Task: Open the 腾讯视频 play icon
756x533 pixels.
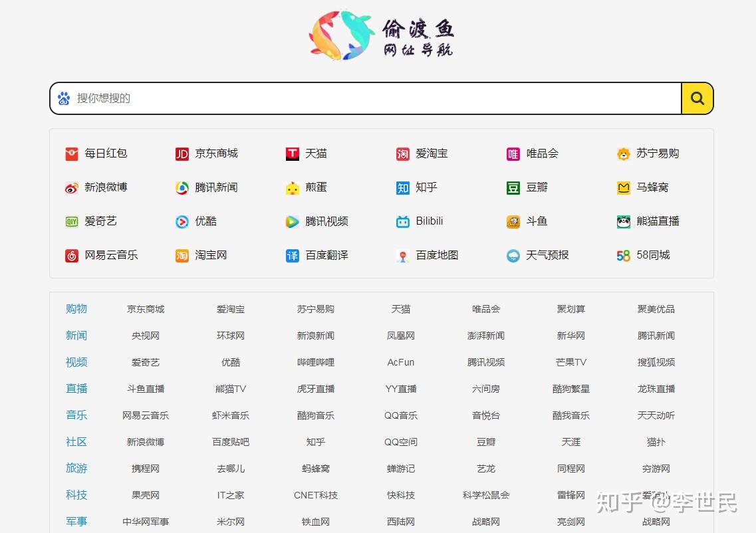Action: (x=292, y=222)
